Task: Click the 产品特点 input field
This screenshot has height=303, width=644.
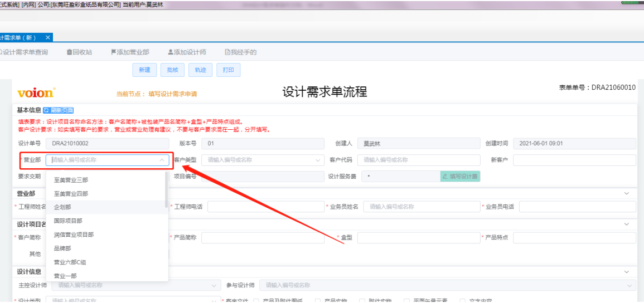Action: coord(575,237)
